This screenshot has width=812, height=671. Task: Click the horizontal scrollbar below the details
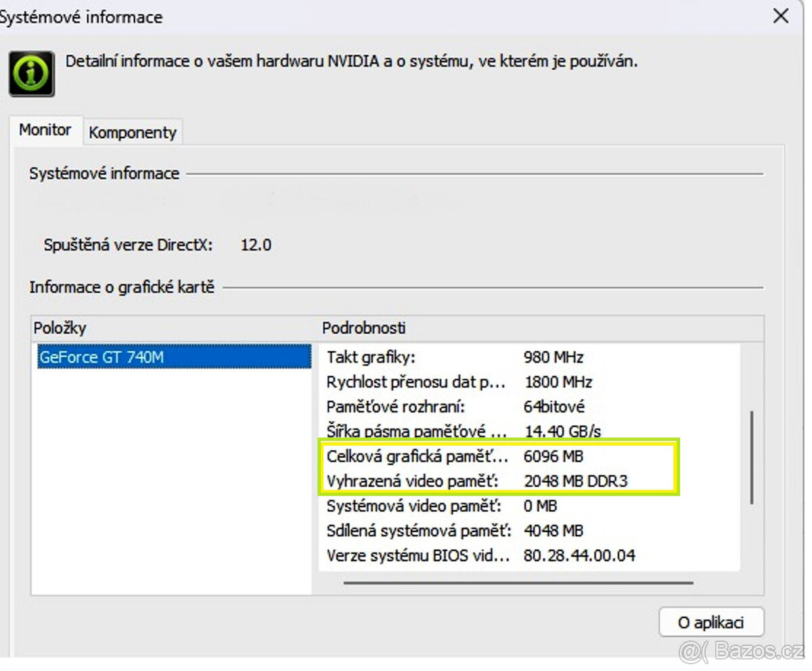click(521, 582)
